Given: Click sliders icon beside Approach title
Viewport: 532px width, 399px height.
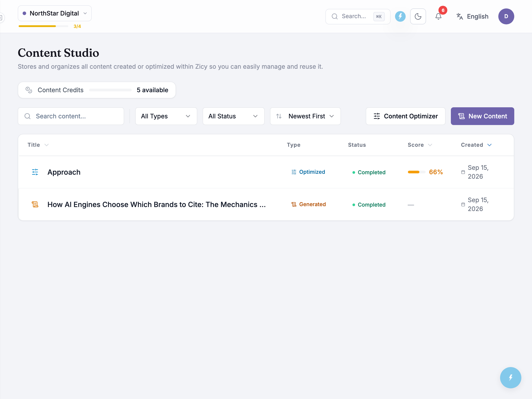Looking at the screenshot, I should [x=35, y=172].
